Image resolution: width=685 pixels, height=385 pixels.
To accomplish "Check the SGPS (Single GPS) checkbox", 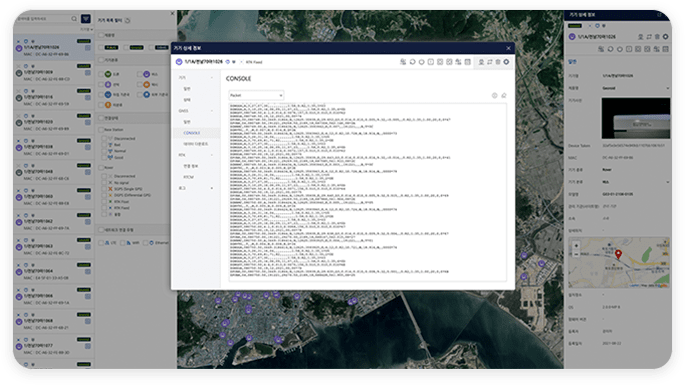I will pos(104,189).
